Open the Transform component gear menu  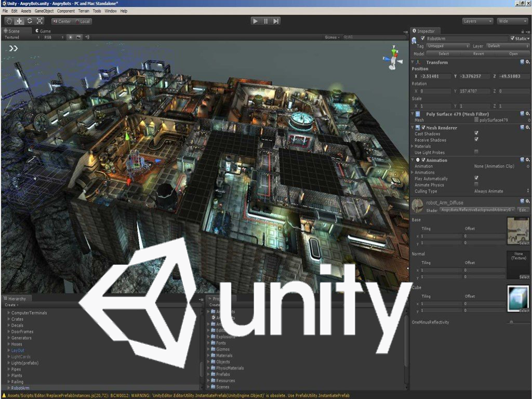528,62
